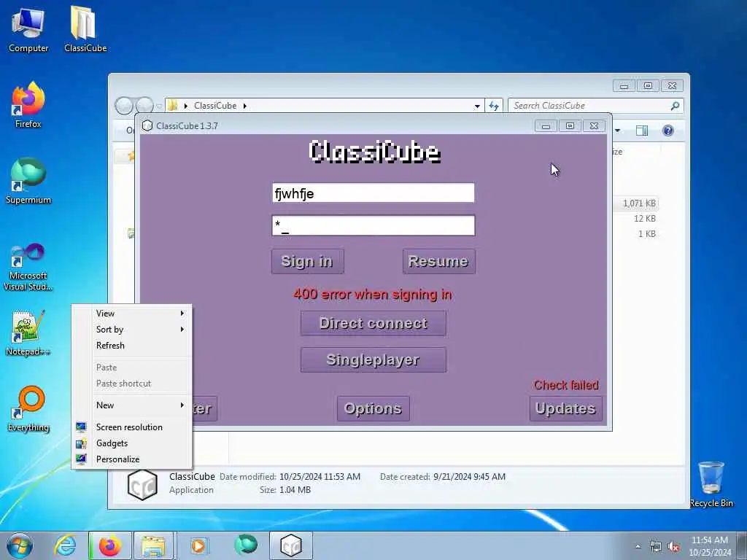Click Show desktop button at taskbar end
Viewport: 747px width, 560px height.
[x=742, y=545]
